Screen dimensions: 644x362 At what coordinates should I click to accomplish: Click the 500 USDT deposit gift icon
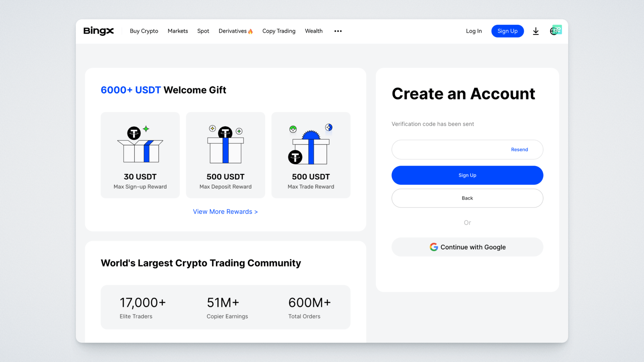point(225,145)
